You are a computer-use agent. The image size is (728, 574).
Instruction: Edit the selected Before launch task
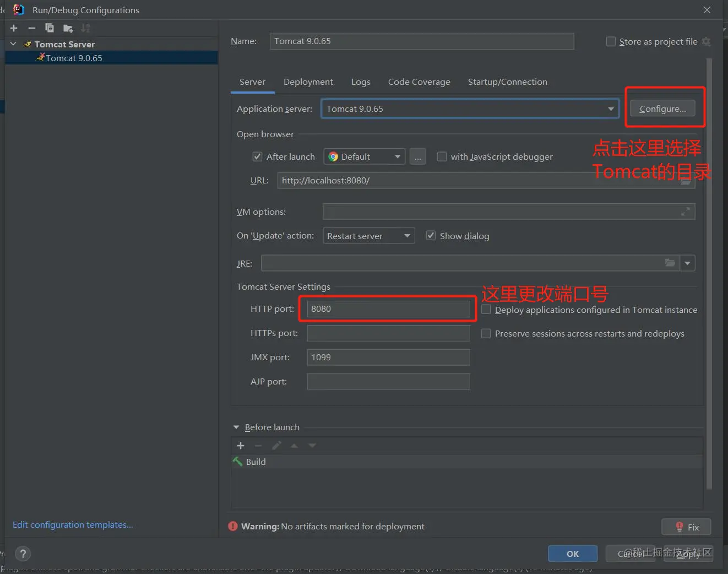[276, 446]
